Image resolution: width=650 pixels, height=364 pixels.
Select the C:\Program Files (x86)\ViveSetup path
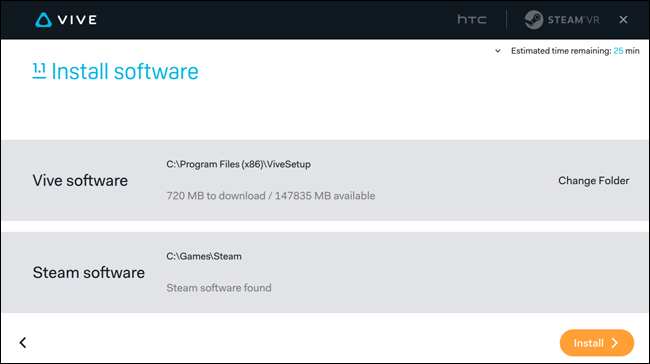(238, 164)
